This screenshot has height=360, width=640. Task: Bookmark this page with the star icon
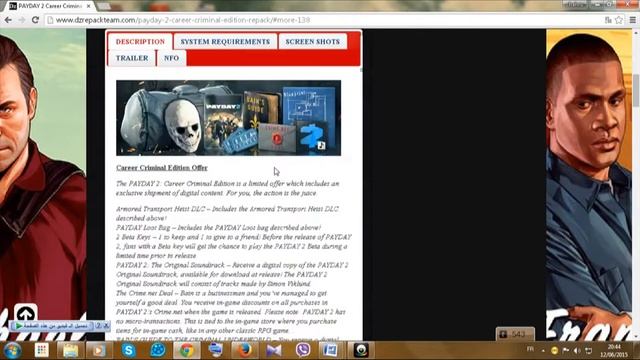click(x=619, y=20)
